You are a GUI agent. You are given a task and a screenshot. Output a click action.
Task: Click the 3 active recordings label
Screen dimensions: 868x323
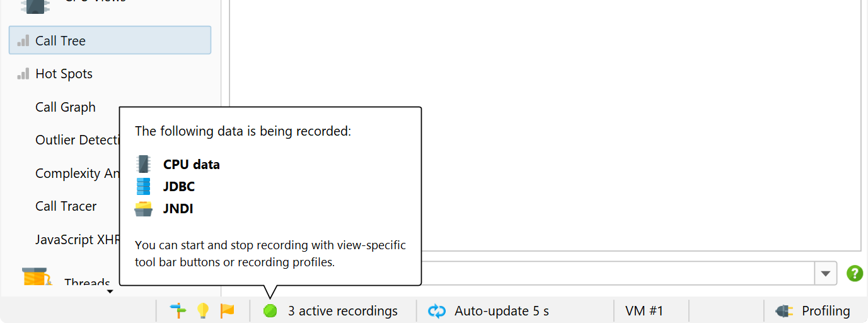(x=343, y=311)
